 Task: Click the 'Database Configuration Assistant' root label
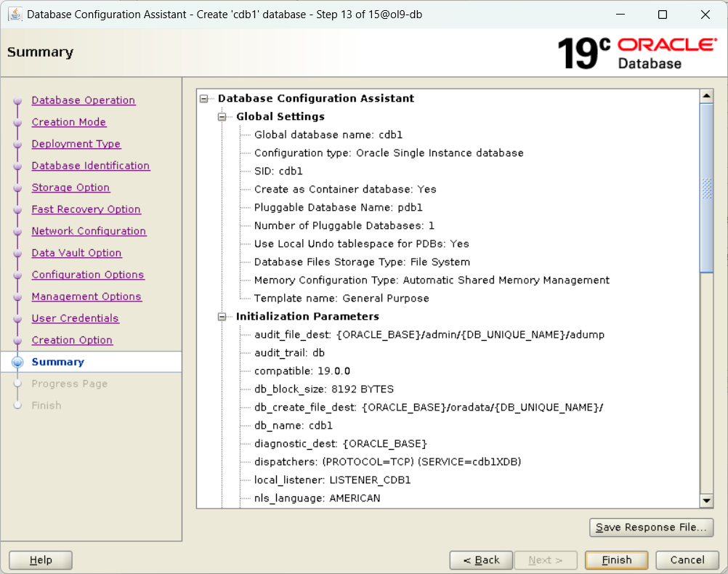pyautogui.click(x=316, y=99)
